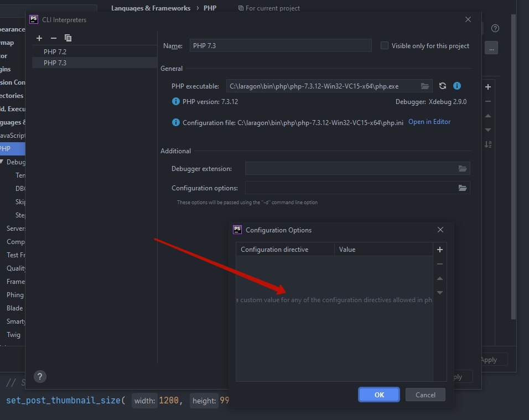Open Blade settings page
Screen dimensions: 529x420
tap(14, 308)
